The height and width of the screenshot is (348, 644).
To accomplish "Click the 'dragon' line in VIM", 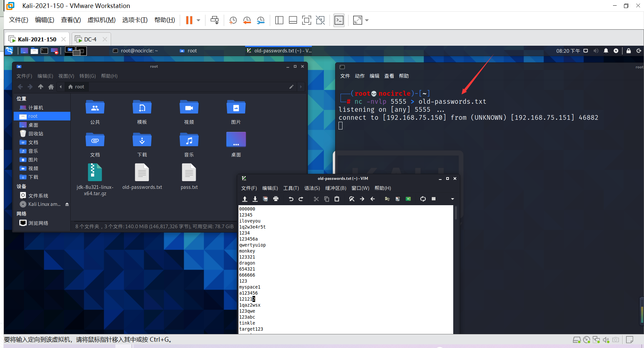I will [x=247, y=263].
